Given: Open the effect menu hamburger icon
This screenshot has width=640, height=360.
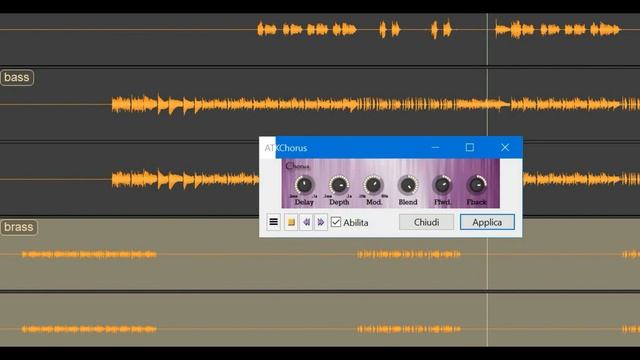Looking at the screenshot, I should pyautogui.click(x=273, y=222).
